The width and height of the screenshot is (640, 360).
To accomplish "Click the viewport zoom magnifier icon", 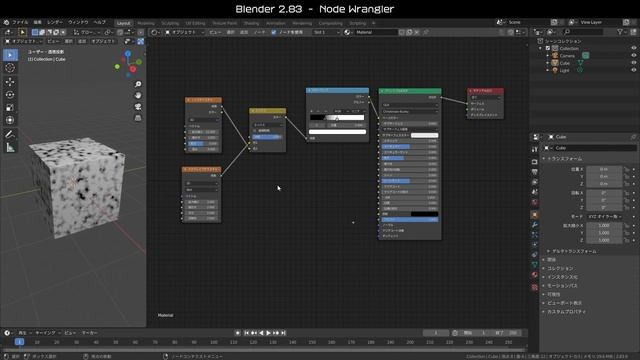I will coord(138,84).
